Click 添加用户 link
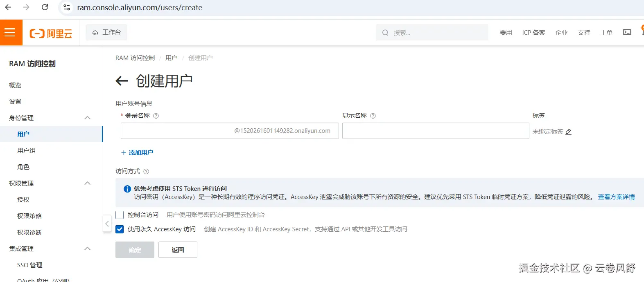Viewport: 644px width, 282px height. [137, 152]
